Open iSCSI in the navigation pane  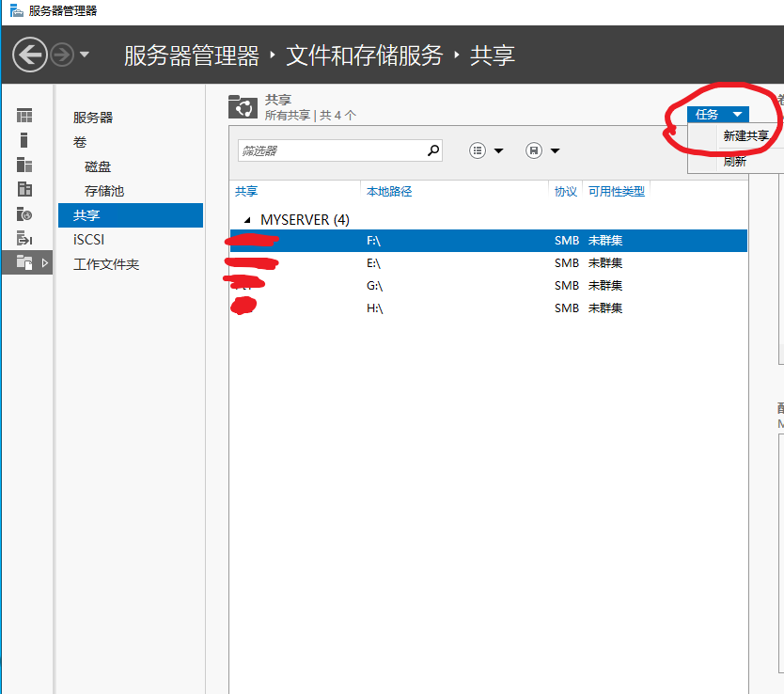tap(89, 240)
